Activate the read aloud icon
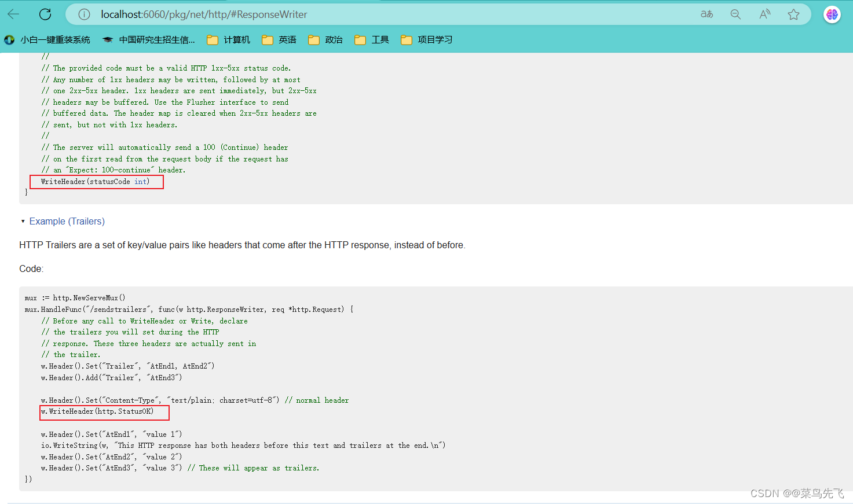 coord(764,14)
